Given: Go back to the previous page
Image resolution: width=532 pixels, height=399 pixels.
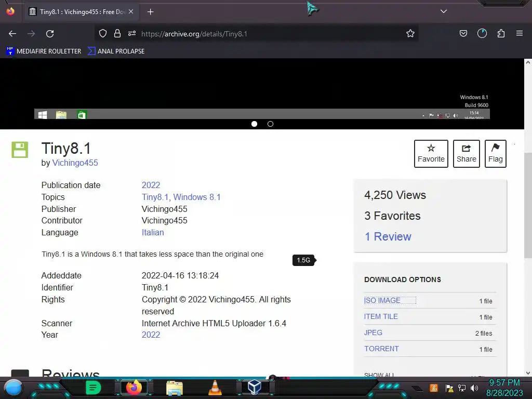Looking at the screenshot, I should [x=12, y=34].
